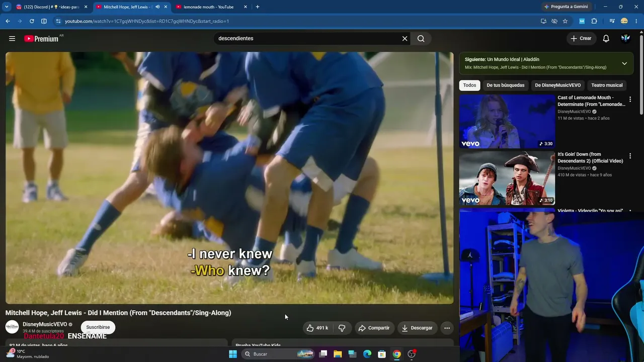This screenshot has height=362, width=644.
Task: Go to YouTube Premium home logo
Action: coord(41,39)
